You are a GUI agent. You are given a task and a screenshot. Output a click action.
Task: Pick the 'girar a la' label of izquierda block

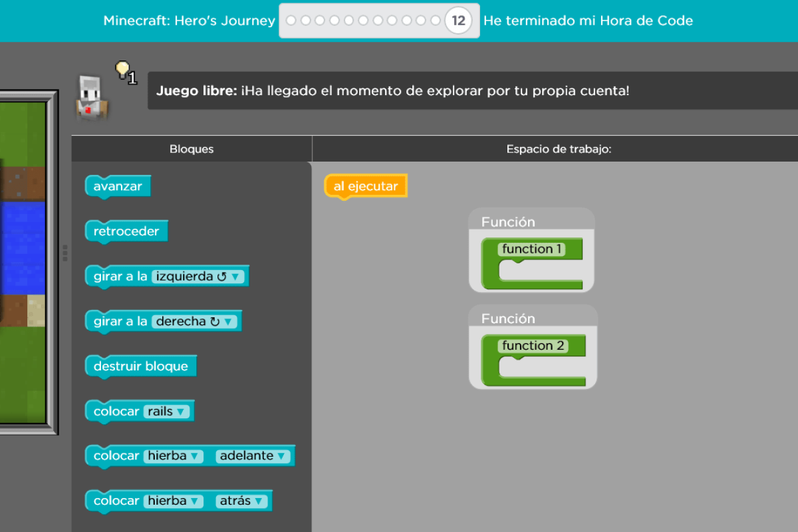120,277
